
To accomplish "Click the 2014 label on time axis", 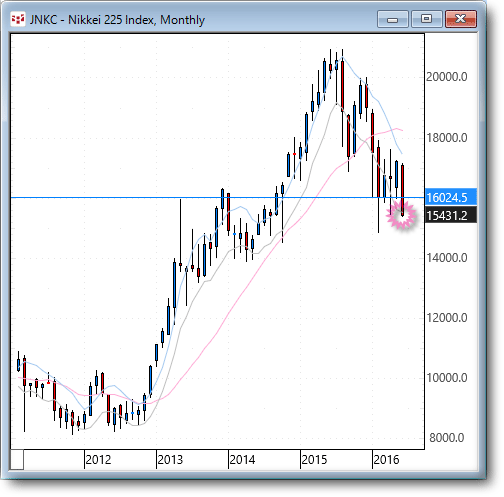I will (242, 460).
